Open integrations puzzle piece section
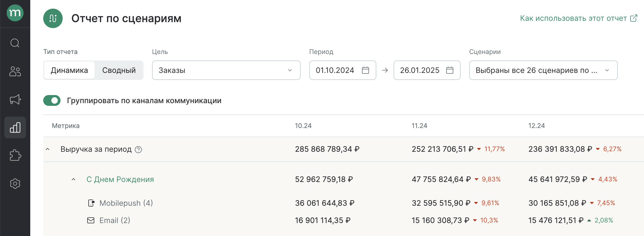 coord(15,155)
